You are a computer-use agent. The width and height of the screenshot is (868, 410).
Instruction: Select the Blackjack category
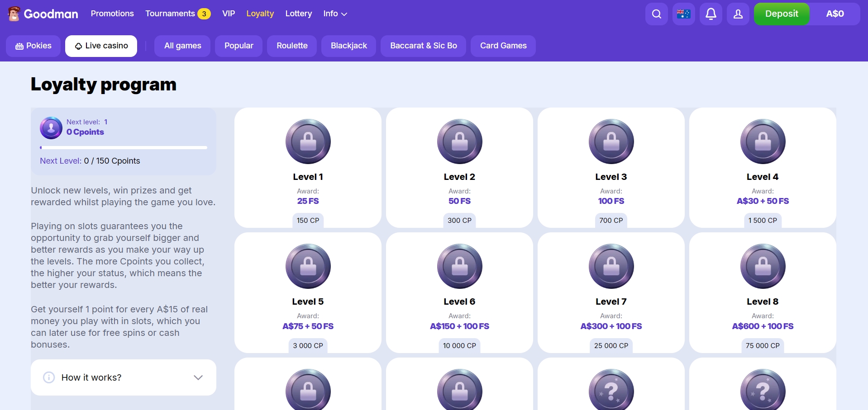(x=348, y=46)
